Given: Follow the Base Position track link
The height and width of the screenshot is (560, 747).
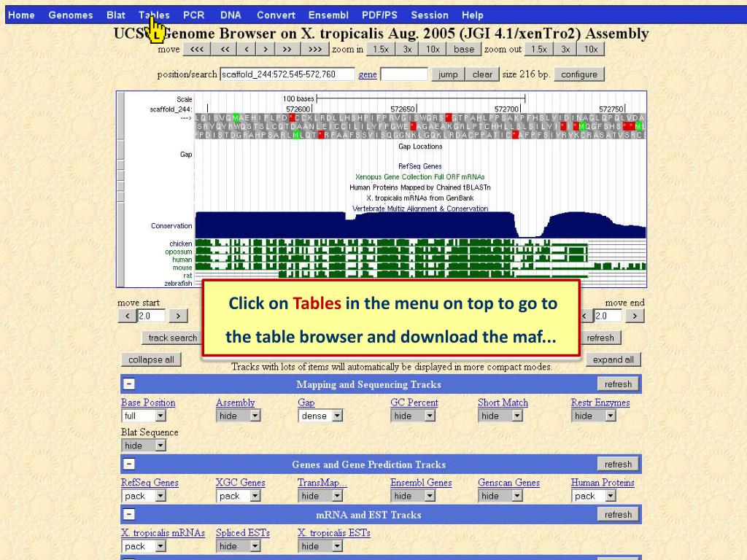Looking at the screenshot, I should (x=148, y=402).
